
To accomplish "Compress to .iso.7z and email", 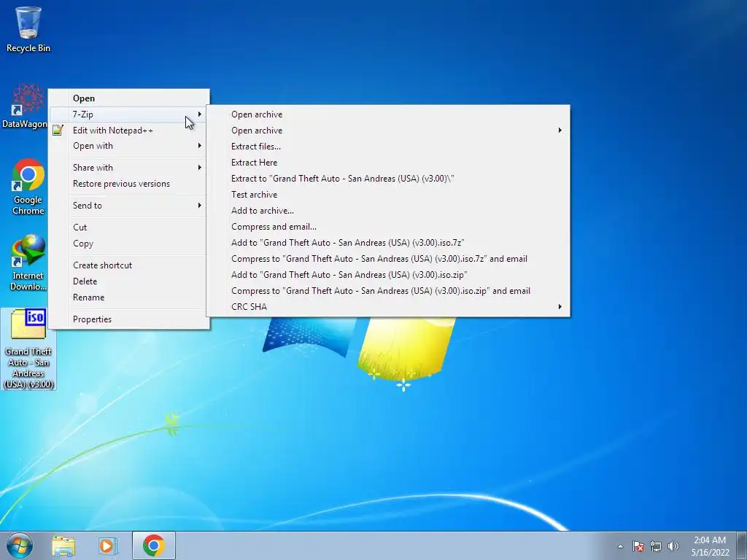I will tap(388, 259).
